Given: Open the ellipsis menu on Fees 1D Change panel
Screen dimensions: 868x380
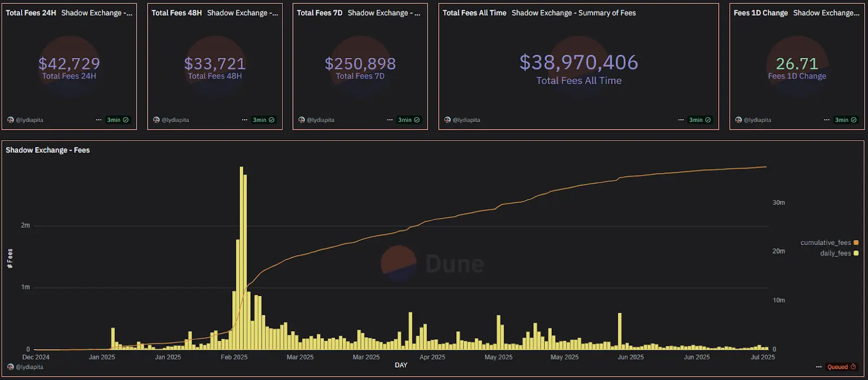Looking at the screenshot, I should [827, 120].
